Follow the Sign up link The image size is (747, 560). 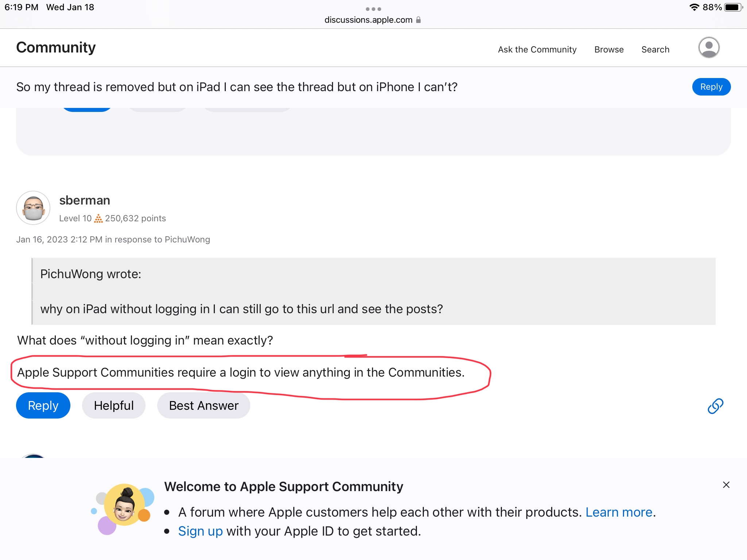click(200, 531)
